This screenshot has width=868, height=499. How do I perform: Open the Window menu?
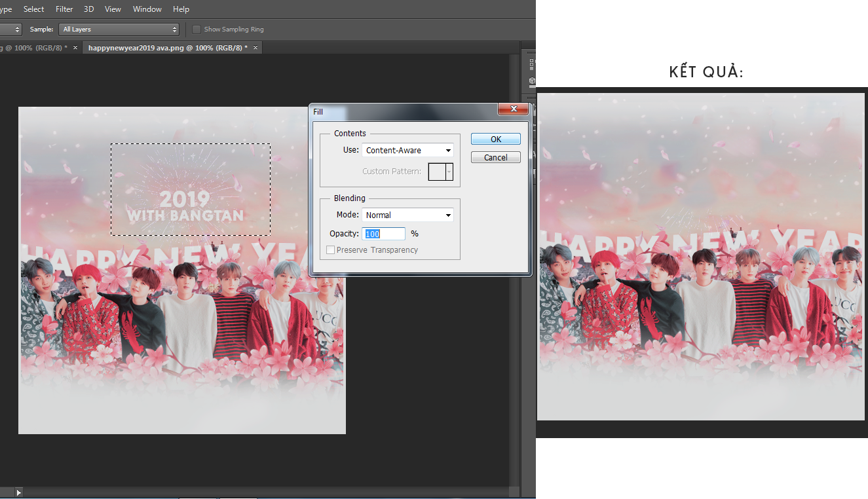[147, 9]
